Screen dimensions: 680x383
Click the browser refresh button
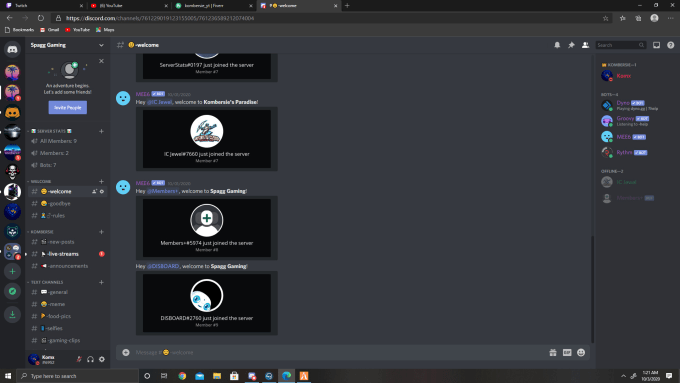point(41,18)
